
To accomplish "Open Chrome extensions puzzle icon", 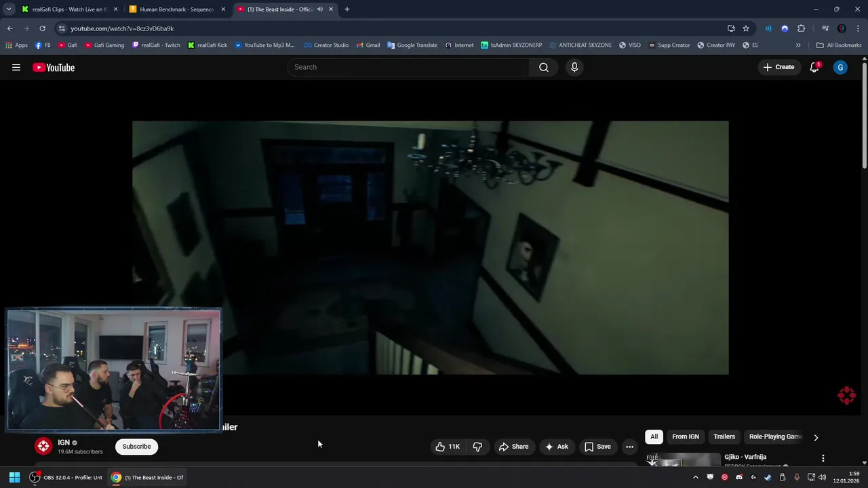I will [x=801, y=28].
